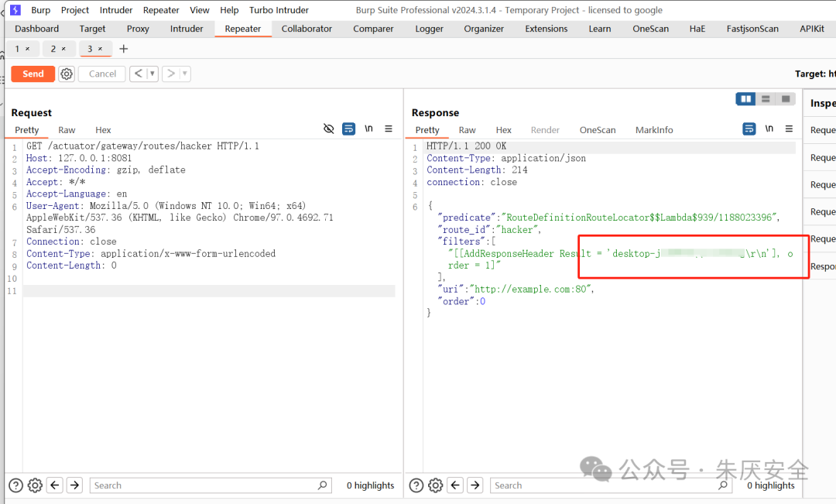Open Repeater settings gear next to Send
This screenshot has width=836, height=504.
tap(67, 74)
